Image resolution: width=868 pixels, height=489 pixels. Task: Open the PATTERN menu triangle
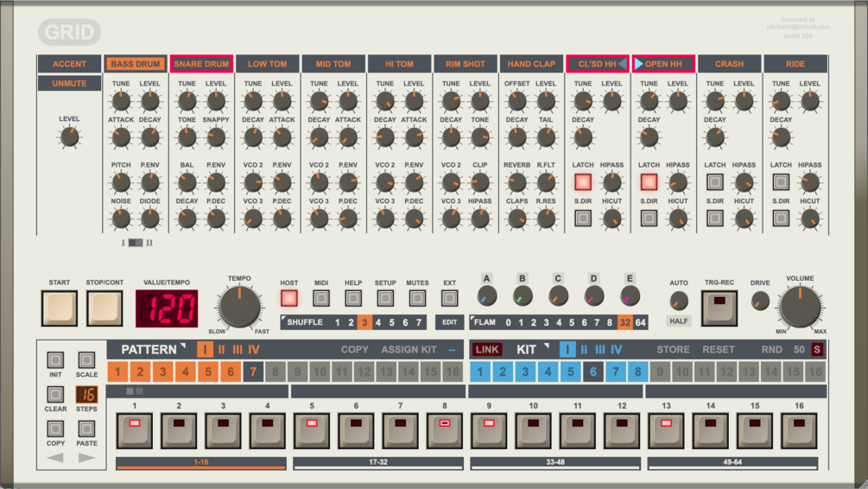point(183,346)
